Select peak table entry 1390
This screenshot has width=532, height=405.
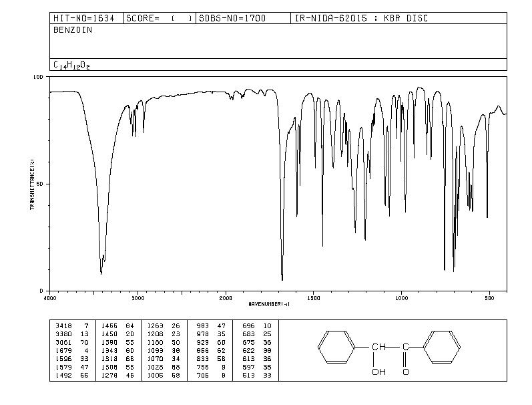pos(109,342)
